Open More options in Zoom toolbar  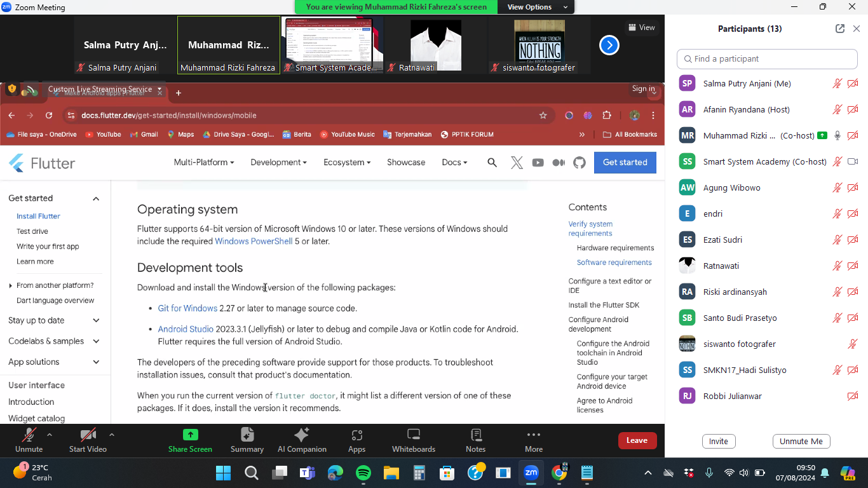click(534, 440)
